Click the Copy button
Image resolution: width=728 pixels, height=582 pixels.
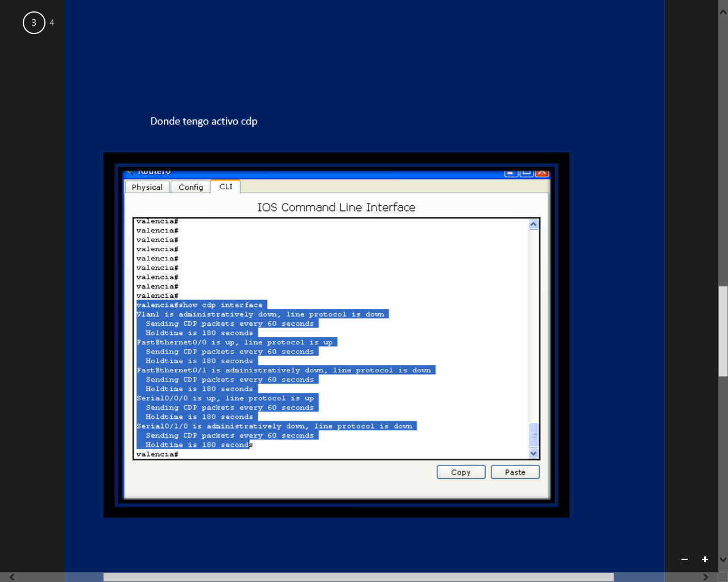pyautogui.click(x=461, y=472)
